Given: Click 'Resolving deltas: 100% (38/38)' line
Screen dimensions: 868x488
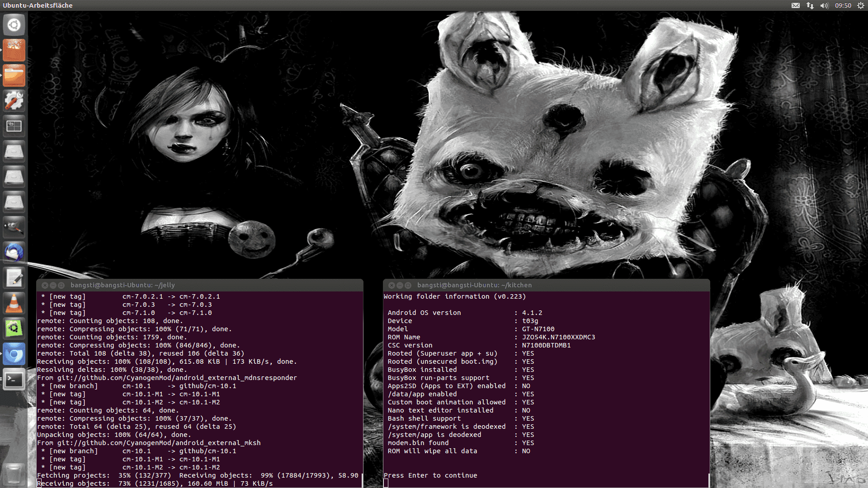Looking at the screenshot, I should point(112,370).
